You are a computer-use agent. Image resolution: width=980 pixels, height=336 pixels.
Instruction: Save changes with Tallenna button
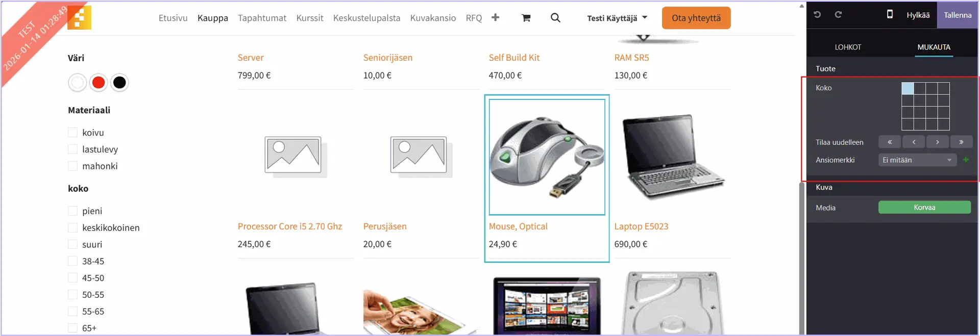pos(958,15)
